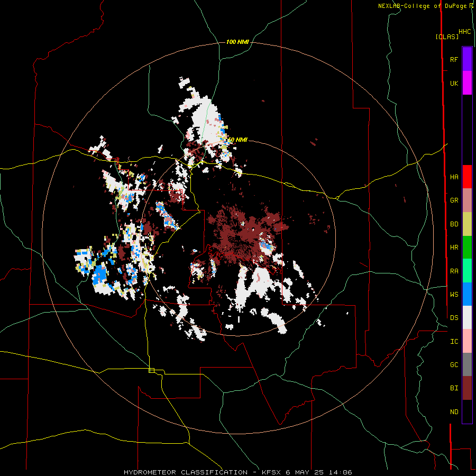The height and width of the screenshot is (476, 476).
Task: Click the WS legend label
Action: pyautogui.click(x=454, y=294)
